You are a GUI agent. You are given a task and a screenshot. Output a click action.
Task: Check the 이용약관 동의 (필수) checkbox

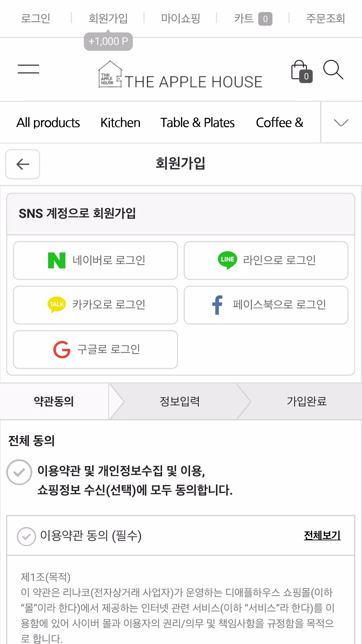(27, 536)
